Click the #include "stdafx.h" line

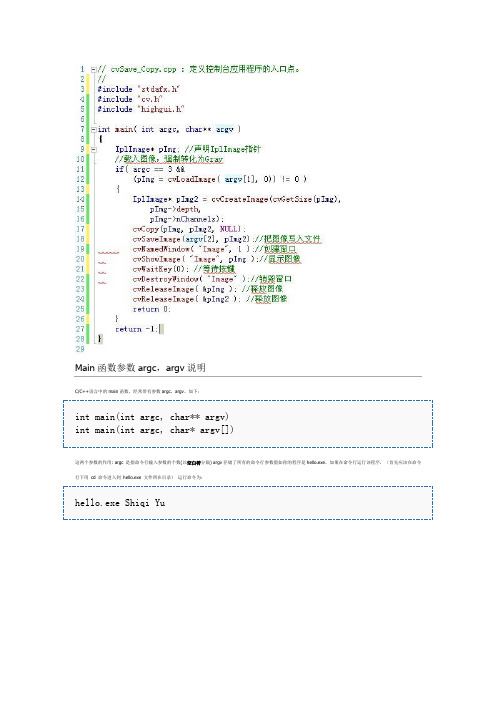pos(138,89)
